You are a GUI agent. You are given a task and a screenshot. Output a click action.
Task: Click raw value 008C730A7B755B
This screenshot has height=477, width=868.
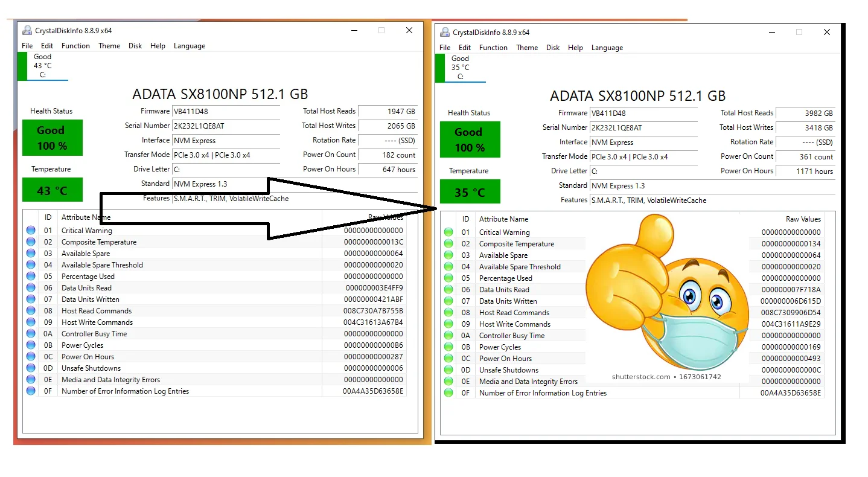coord(373,311)
